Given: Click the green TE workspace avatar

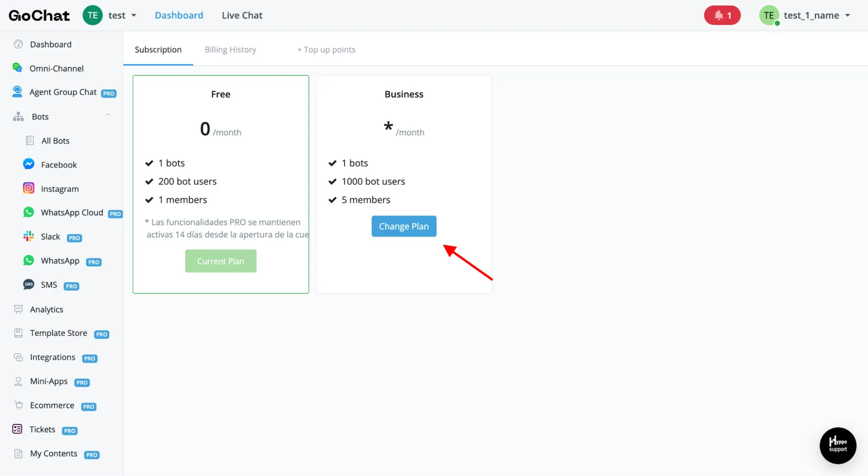Looking at the screenshot, I should [x=93, y=15].
